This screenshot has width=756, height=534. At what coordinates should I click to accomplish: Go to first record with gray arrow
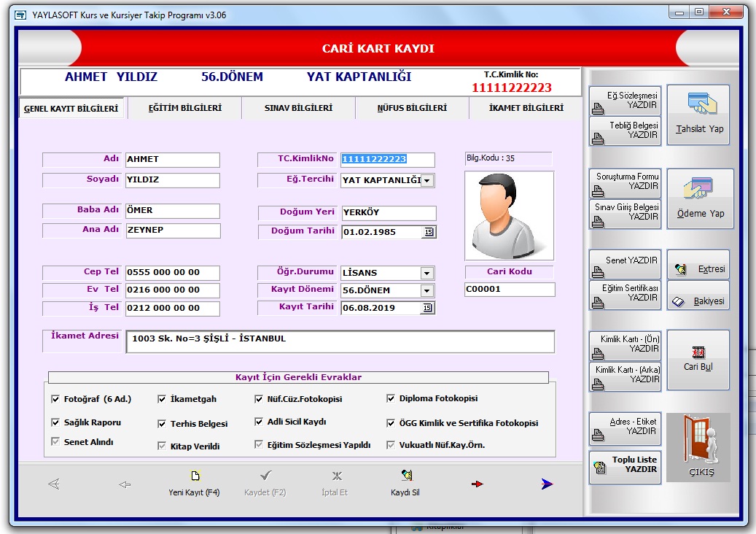click(54, 484)
